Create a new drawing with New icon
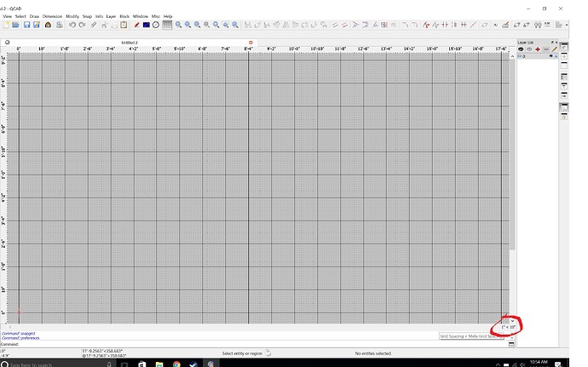 coord(6,25)
